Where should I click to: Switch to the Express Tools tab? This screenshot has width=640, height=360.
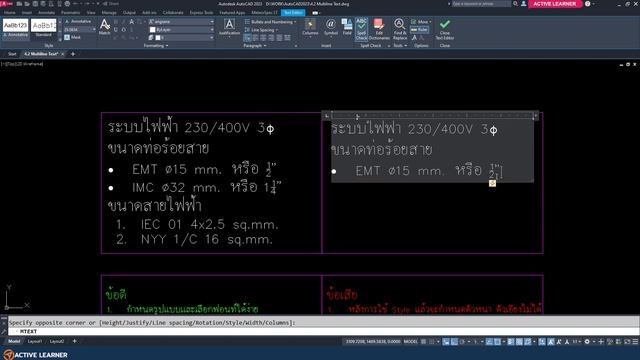[201, 13]
